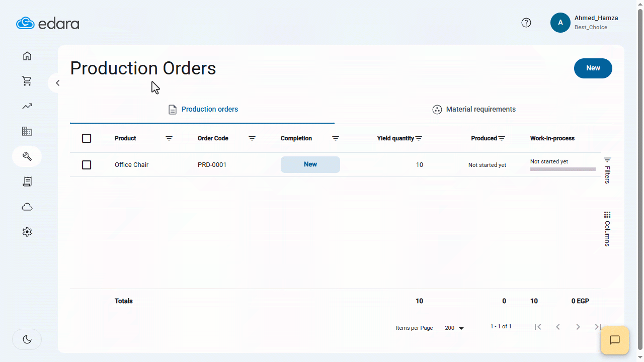This screenshot has width=644, height=362.
Task: Go to next page
Action: point(578,327)
